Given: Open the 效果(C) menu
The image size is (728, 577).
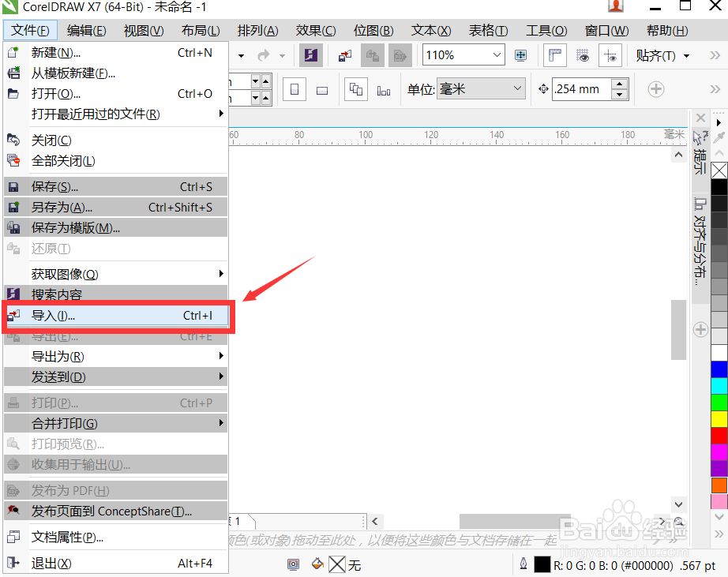Looking at the screenshot, I should (x=316, y=31).
